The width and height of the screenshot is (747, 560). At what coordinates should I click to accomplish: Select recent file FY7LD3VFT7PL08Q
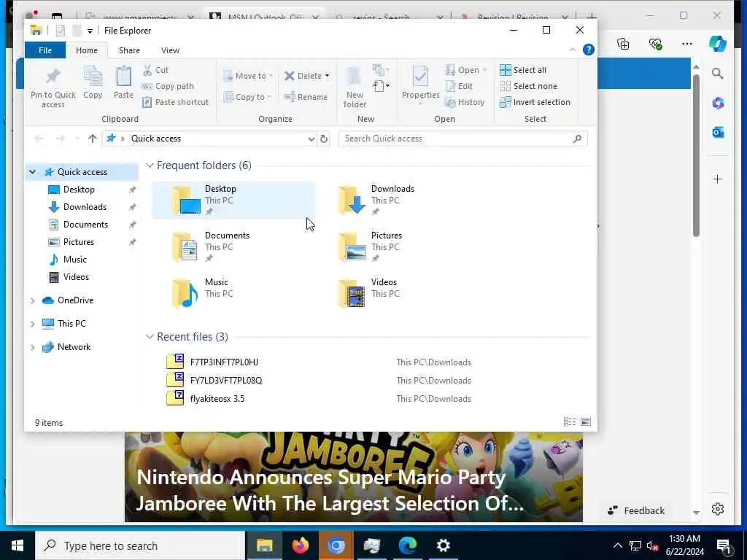click(226, 381)
